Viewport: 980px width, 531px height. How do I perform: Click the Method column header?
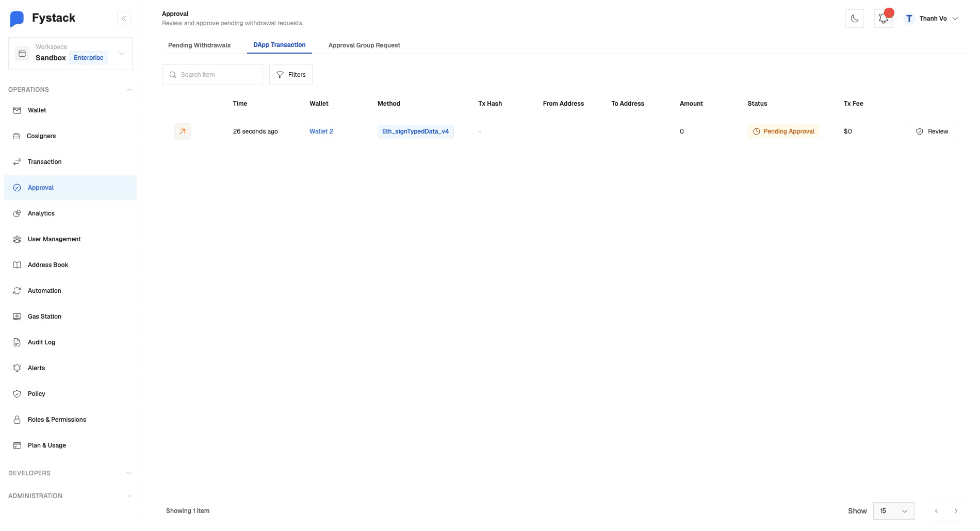[x=389, y=104]
